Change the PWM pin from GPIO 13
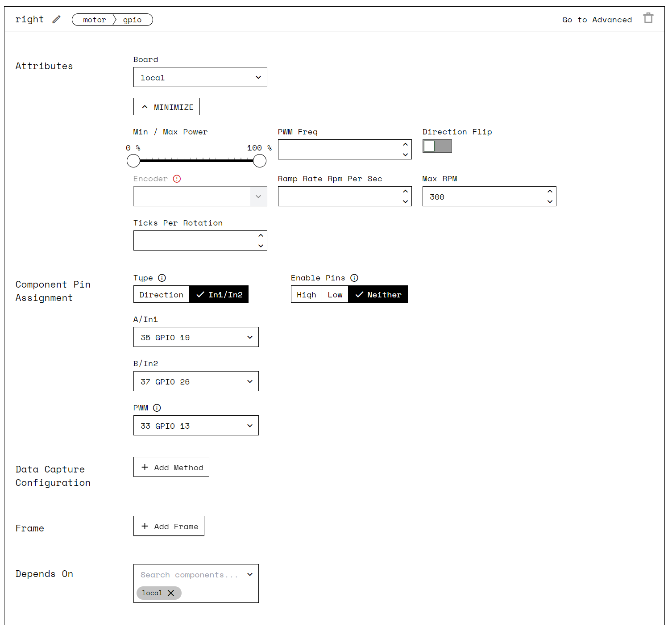Image resolution: width=672 pixels, height=631 pixels. point(195,425)
